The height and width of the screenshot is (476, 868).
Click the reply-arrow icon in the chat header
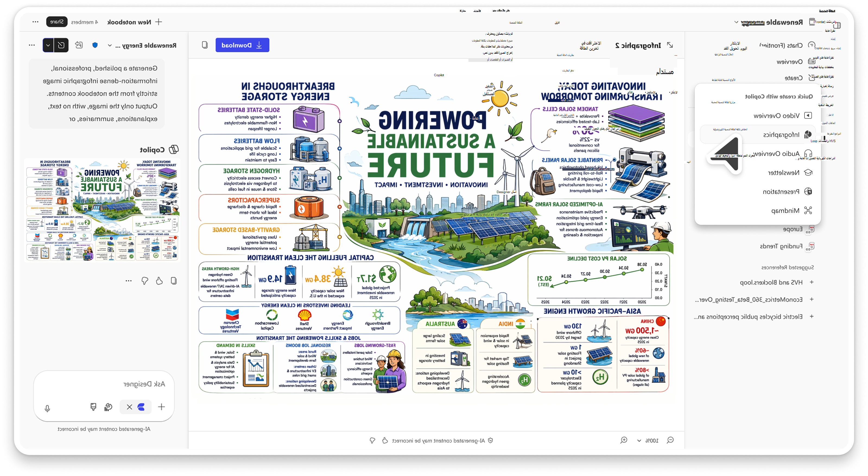coord(79,45)
